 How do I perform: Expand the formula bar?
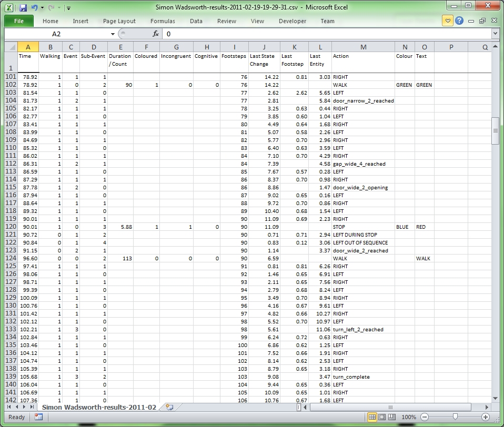(x=495, y=34)
